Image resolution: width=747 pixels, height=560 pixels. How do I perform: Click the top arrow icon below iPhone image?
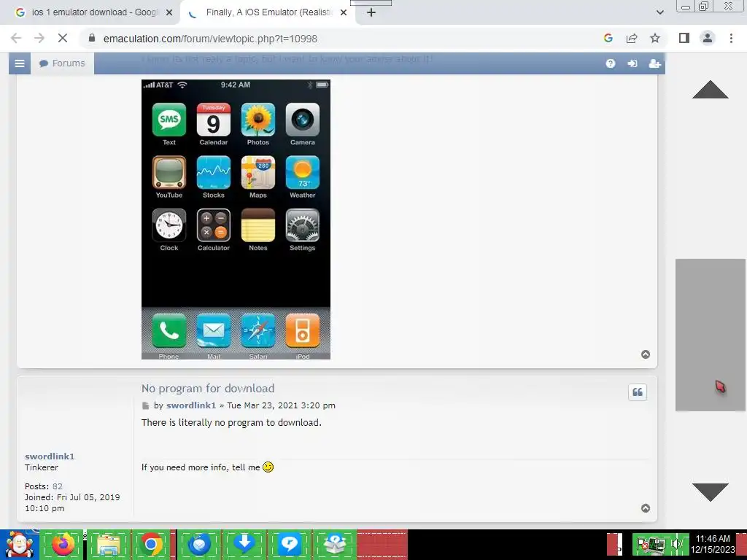coord(646,354)
